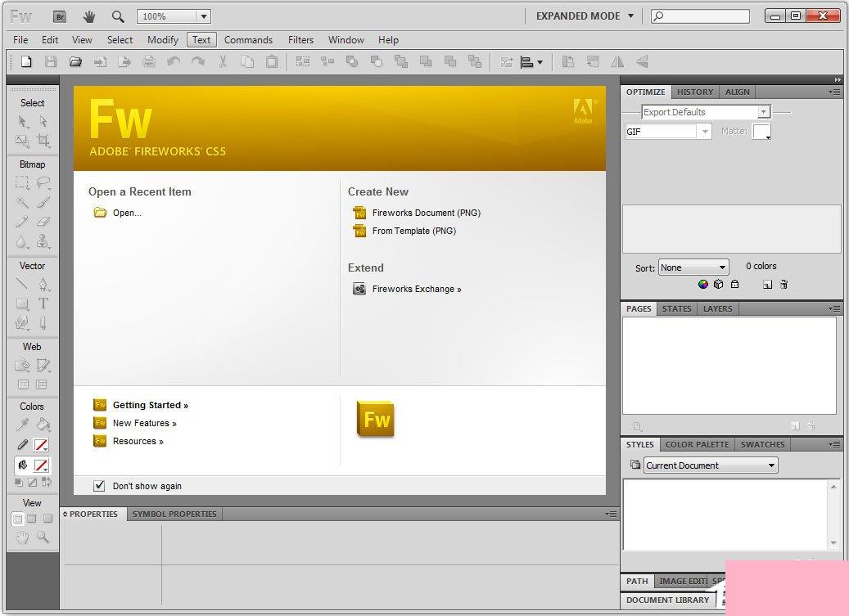Open the Filters menu

(300, 40)
